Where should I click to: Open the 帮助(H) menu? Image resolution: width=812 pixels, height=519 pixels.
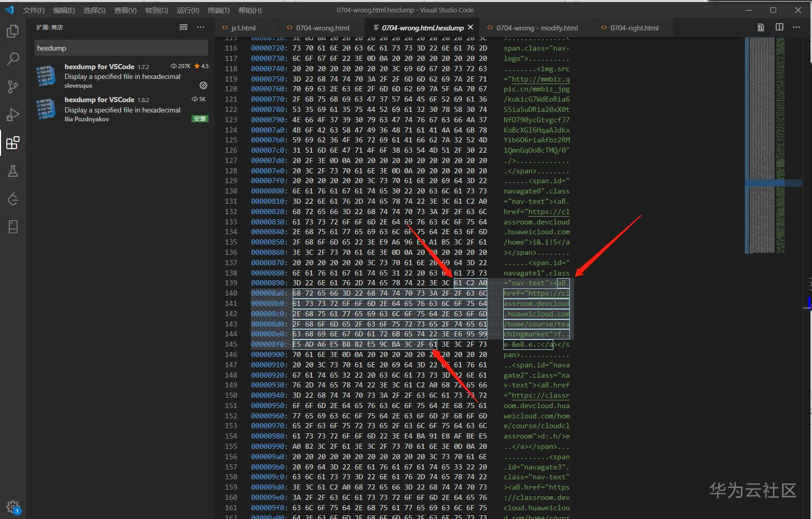pos(250,10)
